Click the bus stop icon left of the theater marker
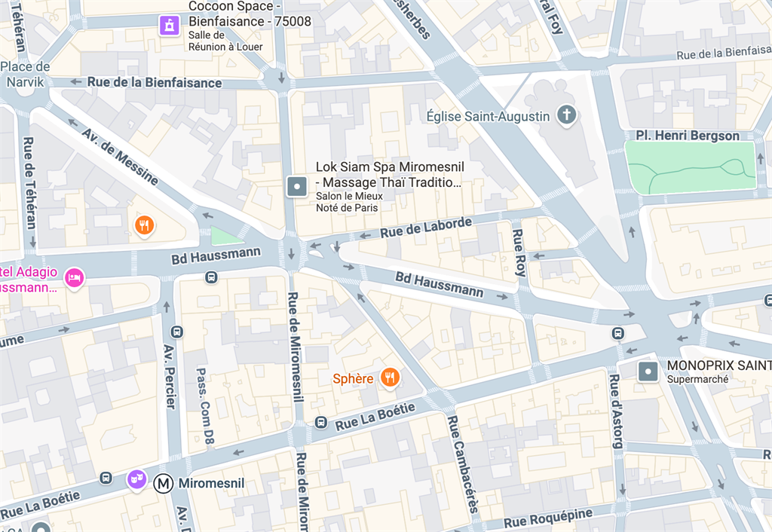The height and width of the screenshot is (532, 772). pyautogui.click(x=106, y=478)
